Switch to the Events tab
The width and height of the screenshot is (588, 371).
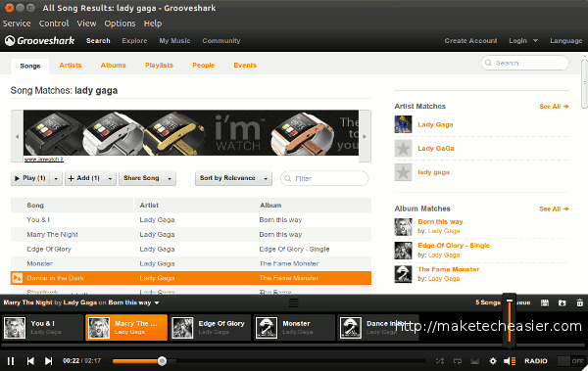pos(245,66)
